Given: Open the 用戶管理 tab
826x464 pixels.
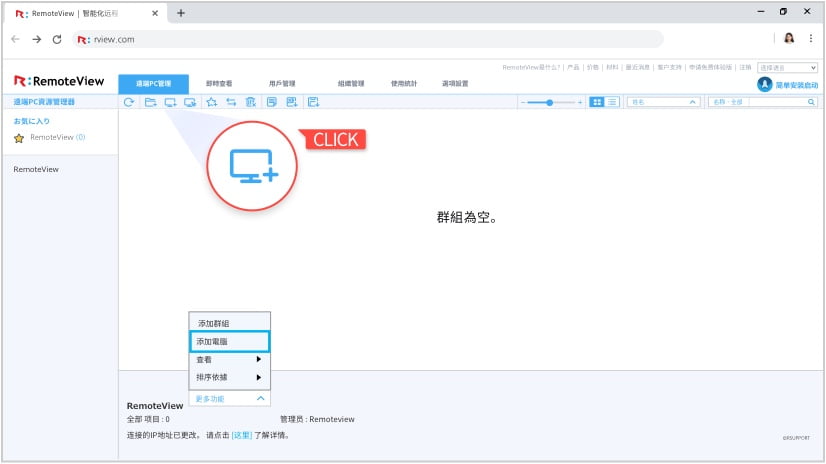Looking at the screenshot, I should point(282,84).
